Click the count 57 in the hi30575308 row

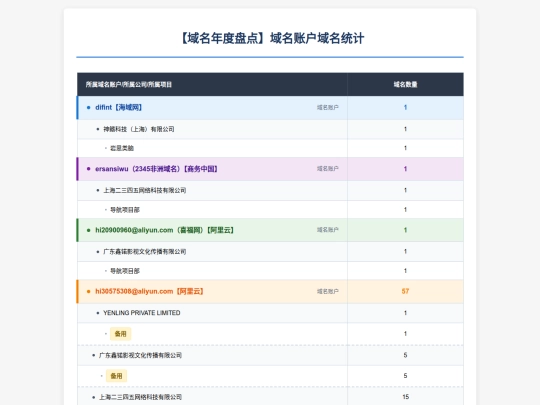(405, 291)
